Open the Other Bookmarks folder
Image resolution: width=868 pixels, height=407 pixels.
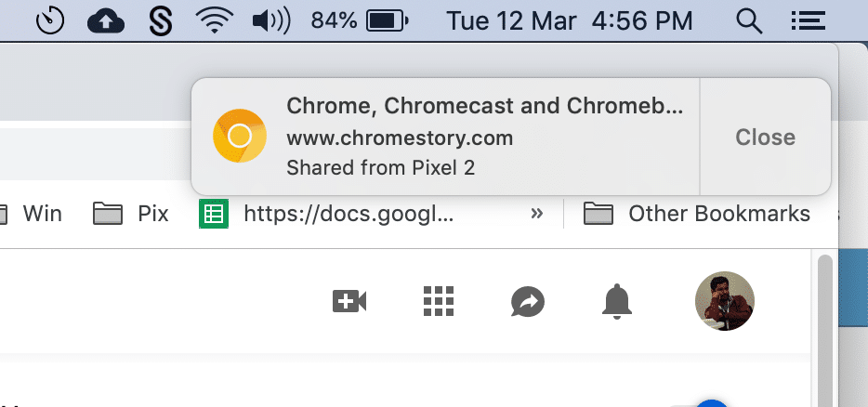coord(697,215)
